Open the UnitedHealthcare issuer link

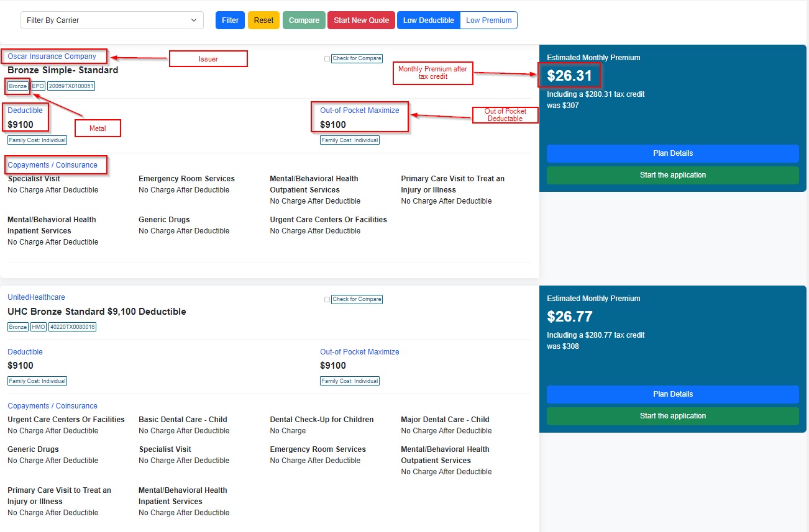pos(36,297)
